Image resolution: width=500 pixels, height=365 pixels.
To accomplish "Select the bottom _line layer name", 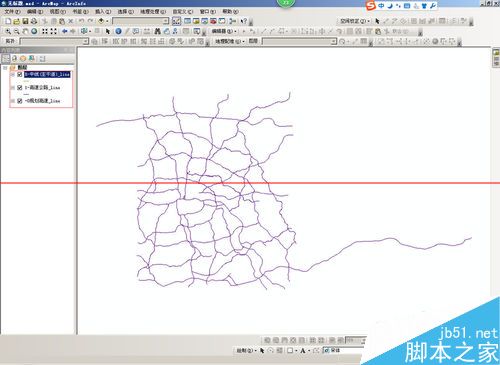I will (42, 100).
